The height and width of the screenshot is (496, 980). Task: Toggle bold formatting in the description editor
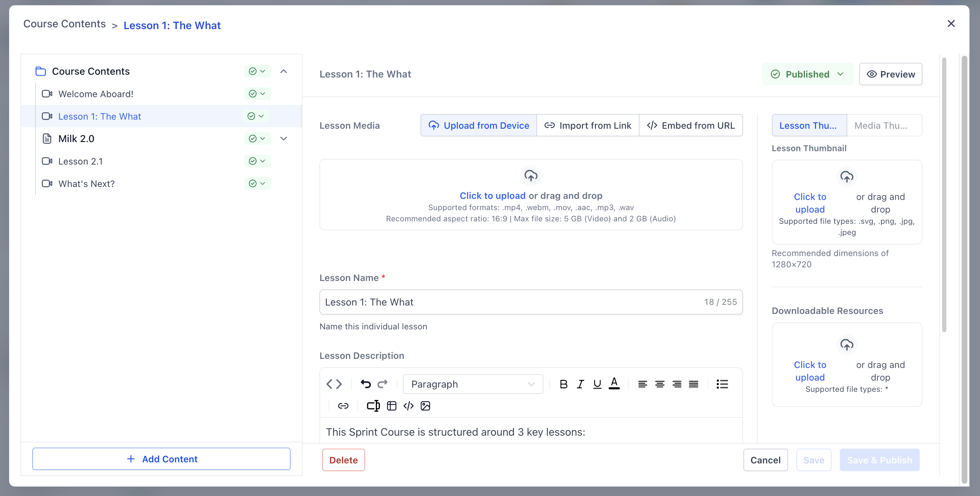coord(563,384)
